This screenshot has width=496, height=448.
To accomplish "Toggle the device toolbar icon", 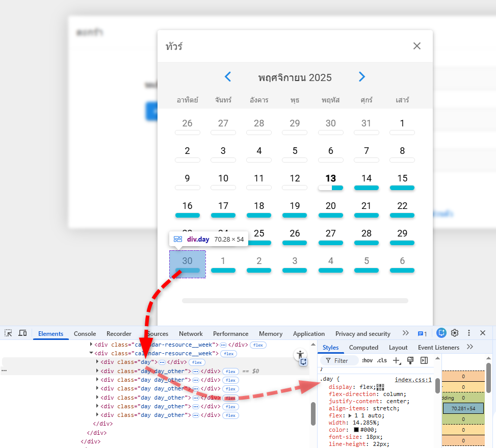I will 22,333.
